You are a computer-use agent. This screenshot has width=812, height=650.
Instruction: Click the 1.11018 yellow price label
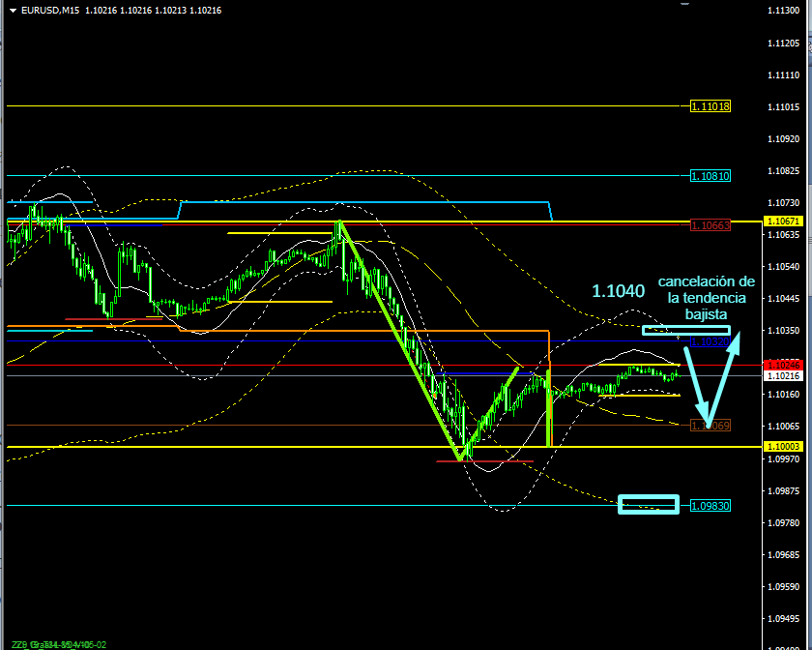pyautogui.click(x=710, y=106)
